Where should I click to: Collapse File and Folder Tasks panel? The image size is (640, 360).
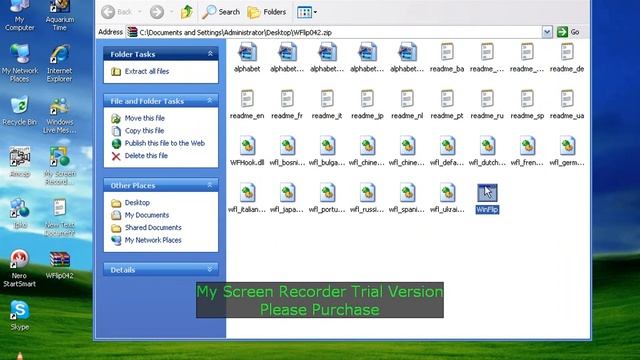[210, 100]
